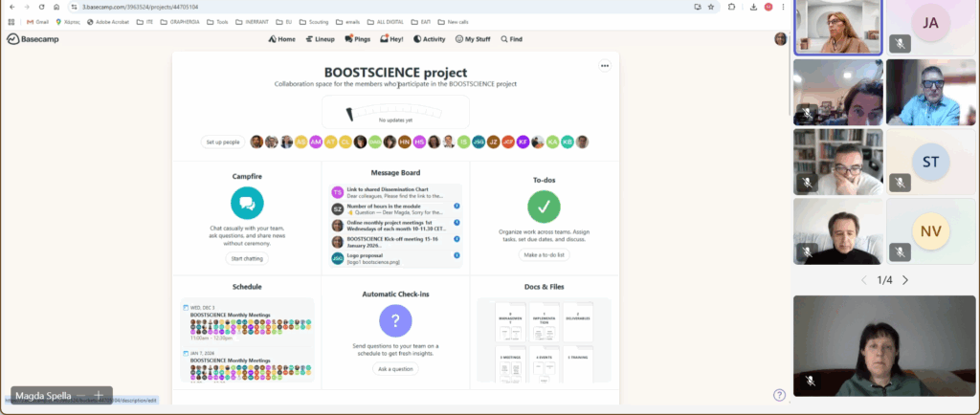The width and height of the screenshot is (980, 415).
Task: Open the help icon at bottom right
Action: click(779, 395)
